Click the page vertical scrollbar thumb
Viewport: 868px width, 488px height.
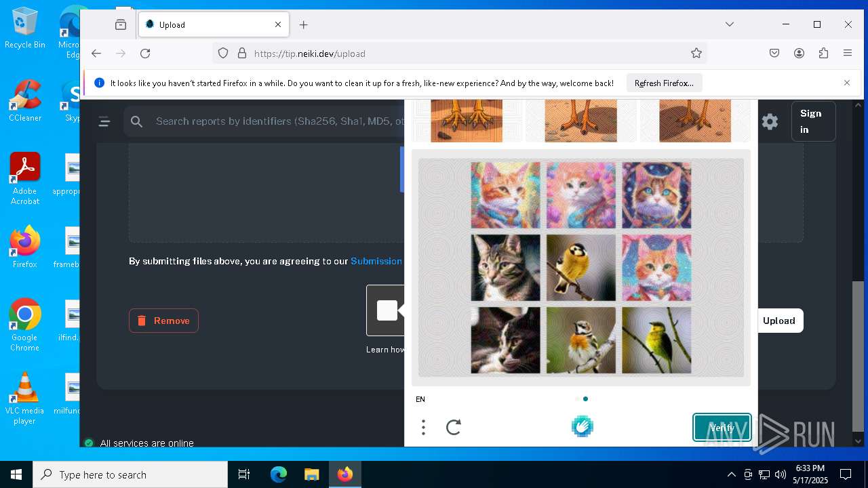[x=858, y=356]
